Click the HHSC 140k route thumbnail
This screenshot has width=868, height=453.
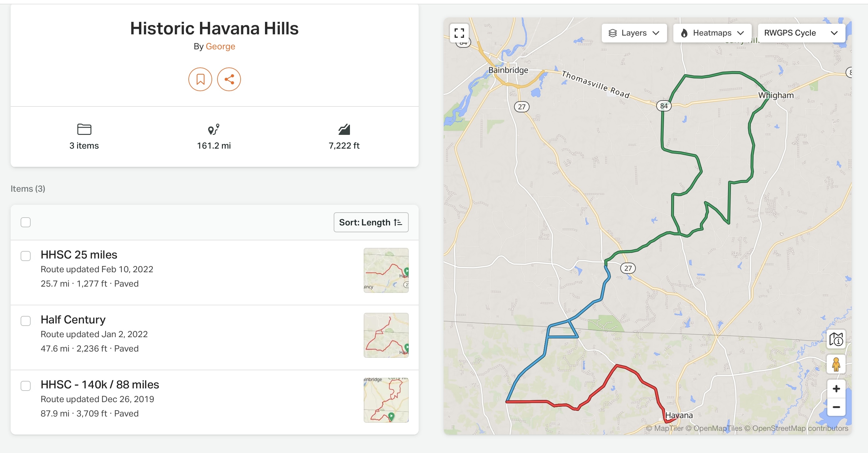(x=386, y=401)
